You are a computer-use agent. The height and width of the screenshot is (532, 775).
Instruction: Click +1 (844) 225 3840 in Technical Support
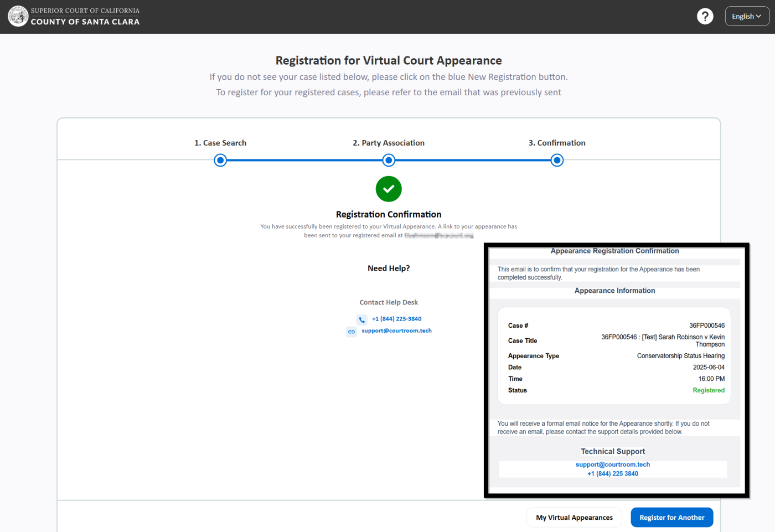[x=613, y=474]
